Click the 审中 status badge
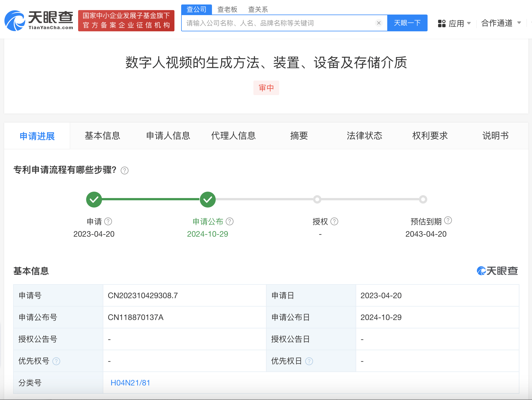This screenshot has height=400, width=532. point(266,88)
